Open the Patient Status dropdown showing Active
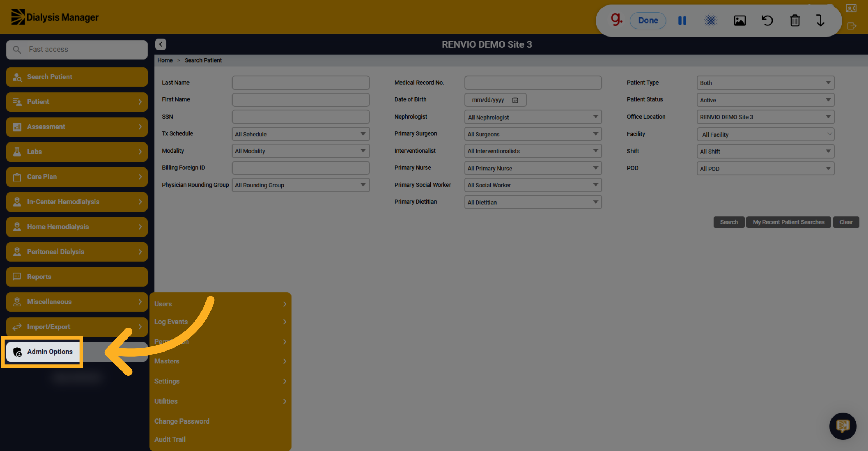Screen dimensions: 868x451 pos(765,100)
